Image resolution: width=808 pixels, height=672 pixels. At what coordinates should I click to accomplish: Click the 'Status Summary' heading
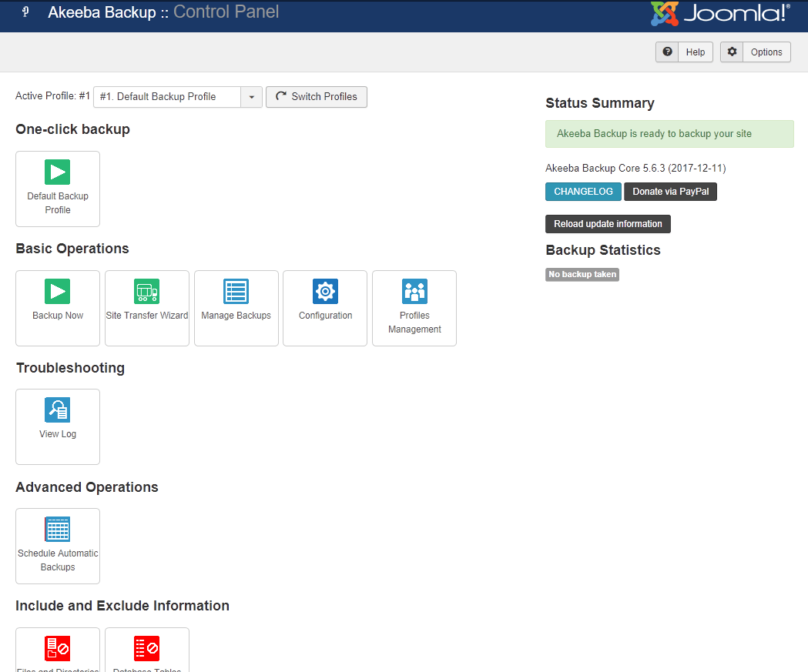600,103
